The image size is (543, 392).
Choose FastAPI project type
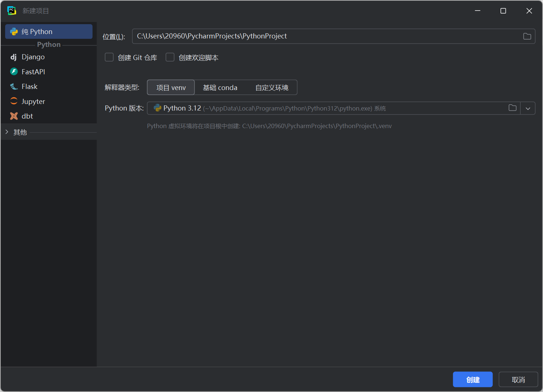coord(49,72)
